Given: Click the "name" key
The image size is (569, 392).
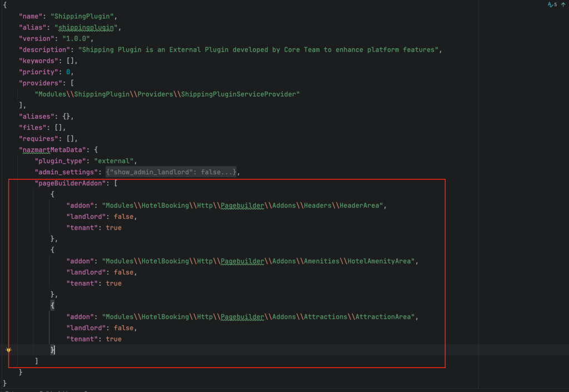Looking at the screenshot, I should (x=31, y=16).
